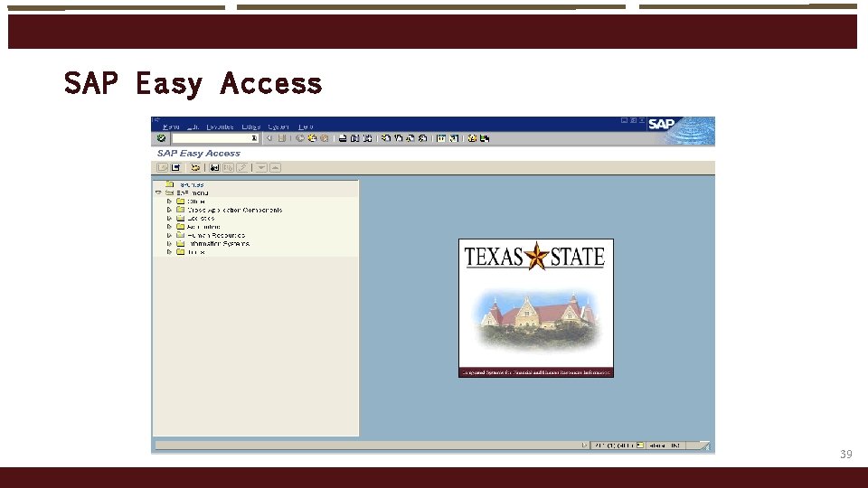Go to First Page icon
Image resolution: width=868 pixels, height=488 pixels.
click(x=386, y=138)
